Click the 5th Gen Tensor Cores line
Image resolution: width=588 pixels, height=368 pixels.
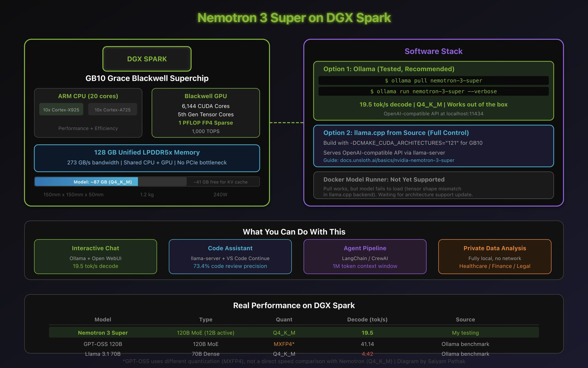click(x=206, y=114)
